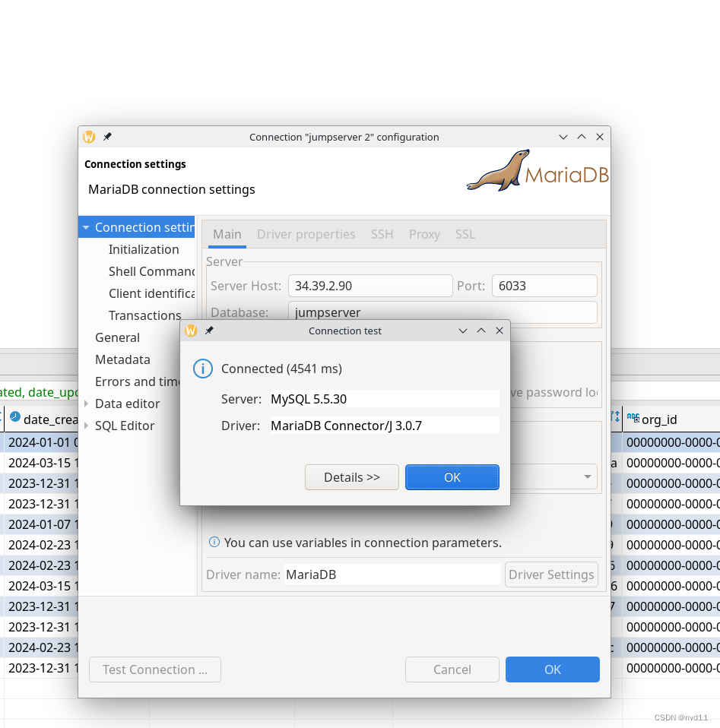Maximize the Connection test dialog with the up chevron
This screenshot has width=720, height=728.
click(481, 330)
